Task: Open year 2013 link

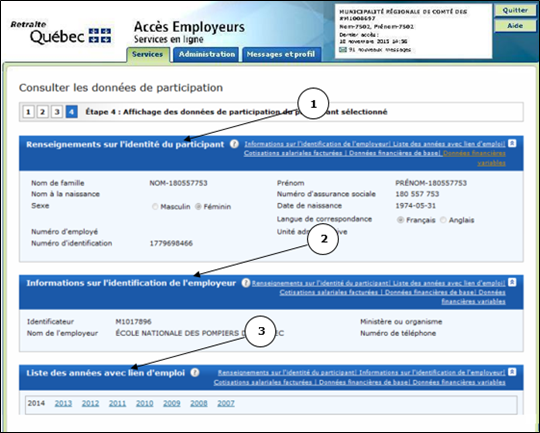Action: 63,403
